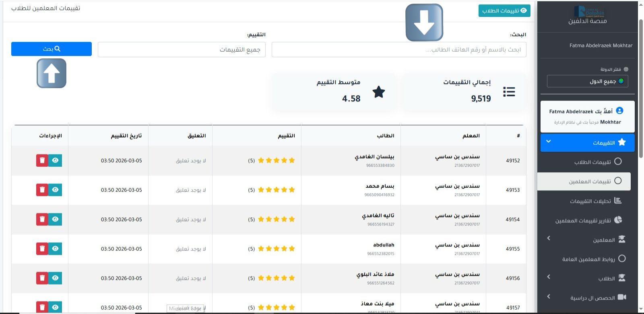The width and height of the screenshot is (644, 314).
Task: Click the student name or phone search field
Action: click(x=398, y=50)
